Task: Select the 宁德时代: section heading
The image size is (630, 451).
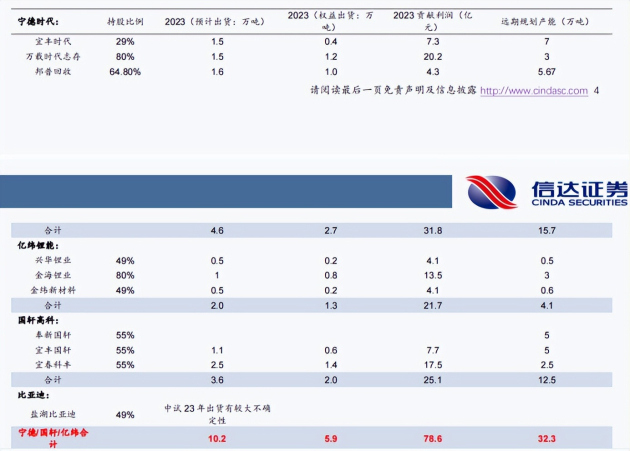Action: tap(38, 22)
